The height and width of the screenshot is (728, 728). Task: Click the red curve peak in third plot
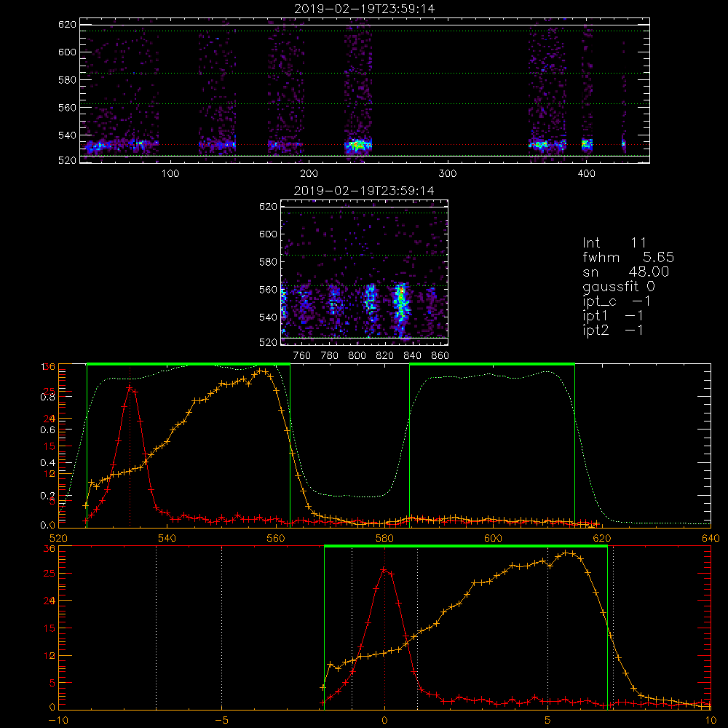[130, 387]
